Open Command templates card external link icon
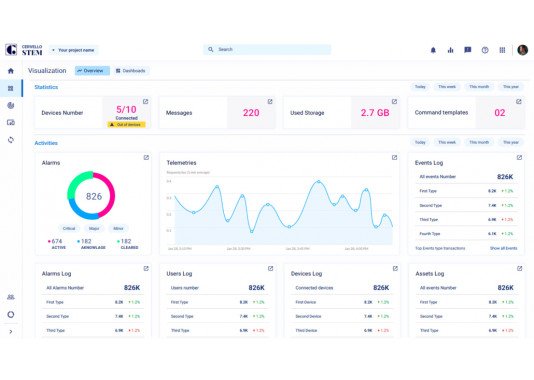This screenshot has height=380, width=534. pyautogui.click(x=519, y=101)
